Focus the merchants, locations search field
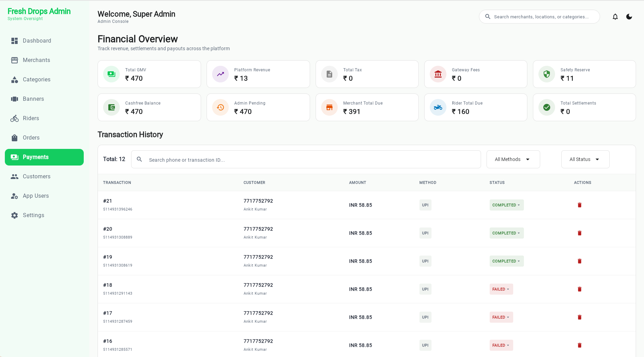Viewport: 644px width, 357px height. coord(539,17)
